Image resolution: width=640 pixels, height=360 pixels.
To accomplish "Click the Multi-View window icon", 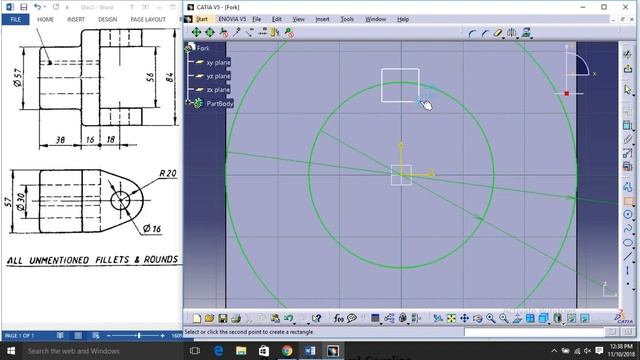I will (x=530, y=318).
